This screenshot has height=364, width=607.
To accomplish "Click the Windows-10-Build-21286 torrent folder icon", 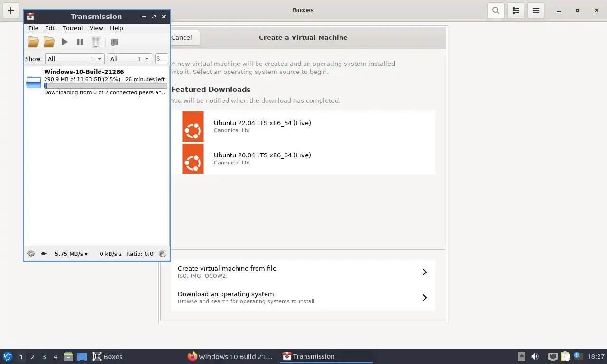I will (x=34, y=82).
